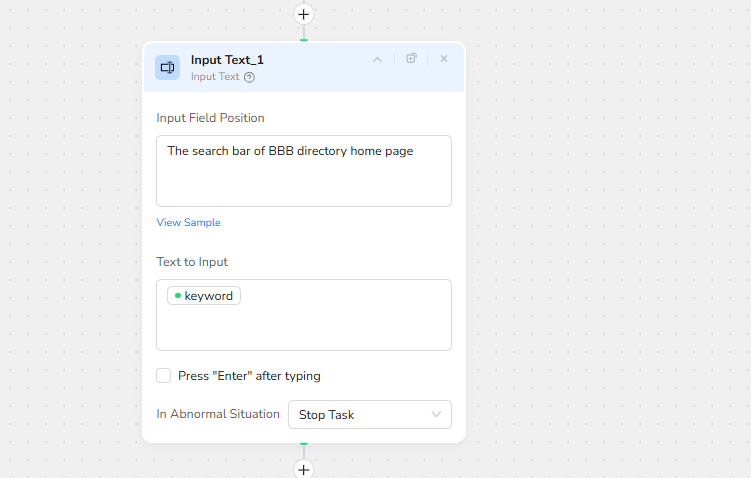The height and width of the screenshot is (478, 751).
Task: Click the Press "Enter" after typing label
Action: click(249, 376)
